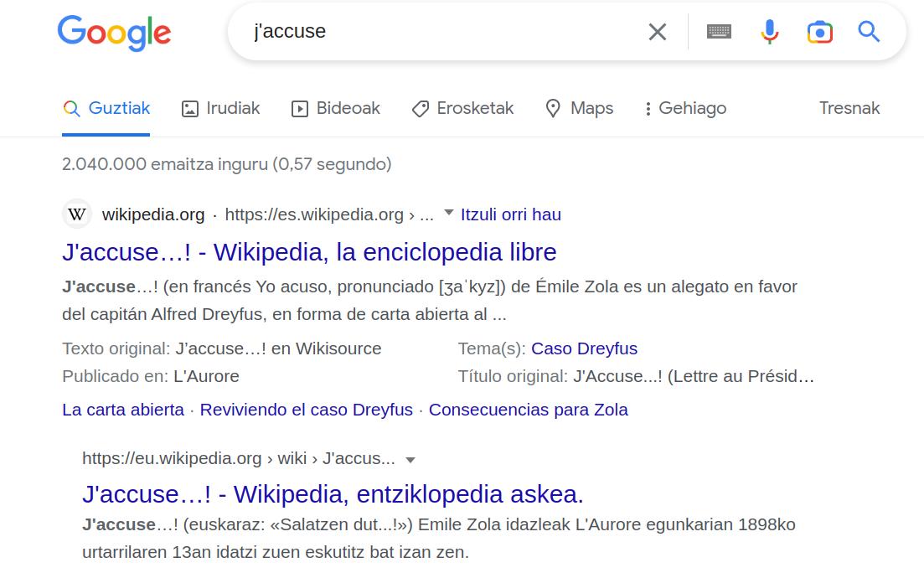Open the Spanish Wikipedia J'accuse result title
This screenshot has height=578, width=924.
coord(309,252)
